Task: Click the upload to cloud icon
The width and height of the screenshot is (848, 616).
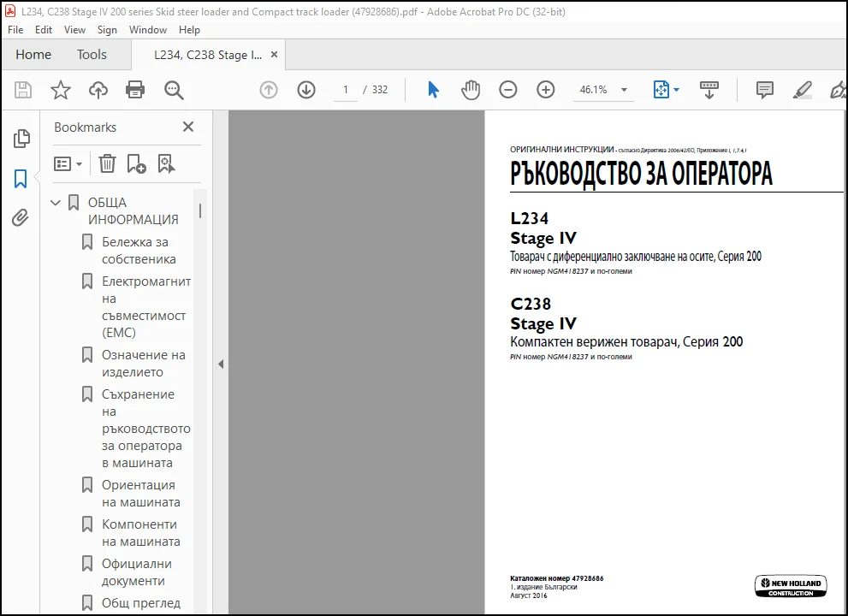Action: [98, 90]
